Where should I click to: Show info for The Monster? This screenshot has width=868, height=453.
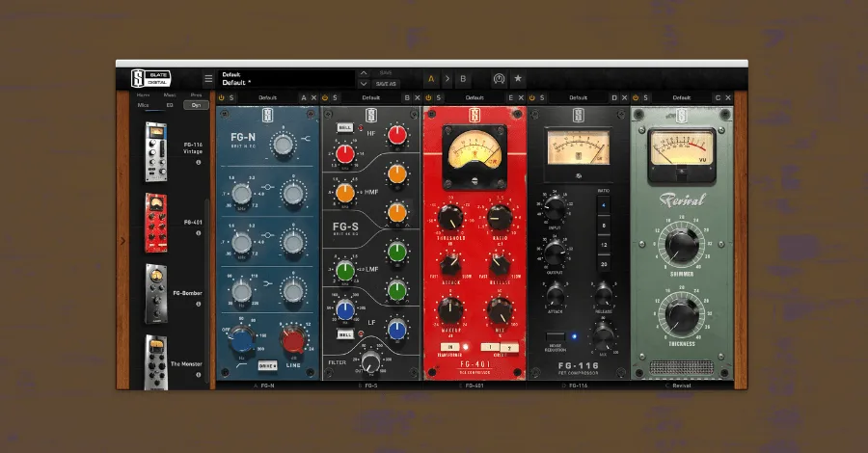click(x=198, y=375)
